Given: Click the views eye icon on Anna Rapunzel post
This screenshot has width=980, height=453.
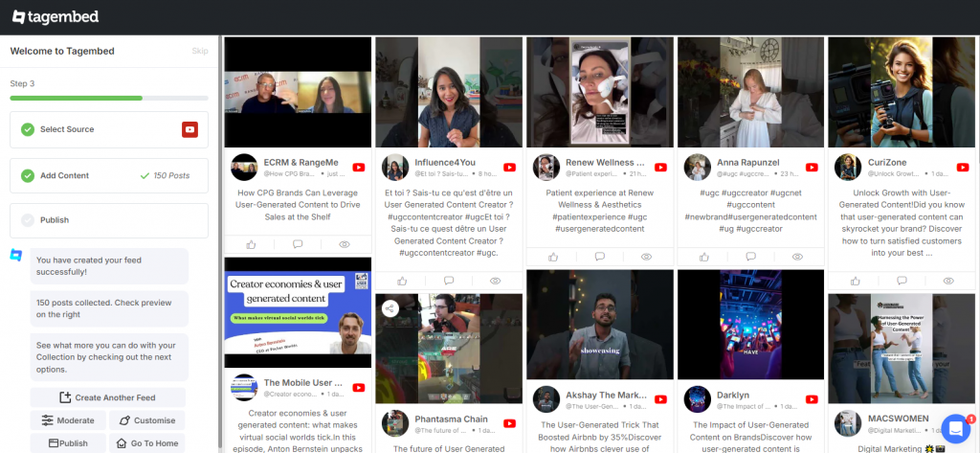Looking at the screenshot, I should click(797, 257).
